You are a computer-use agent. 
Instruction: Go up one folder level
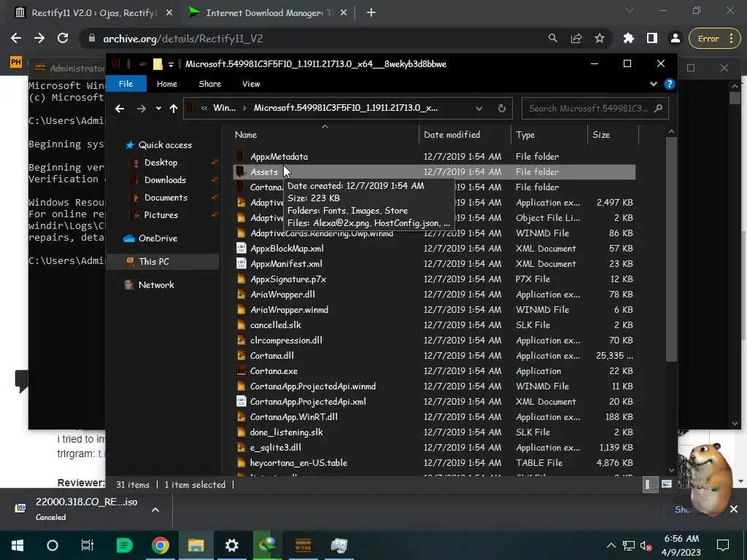(x=174, y=109)
